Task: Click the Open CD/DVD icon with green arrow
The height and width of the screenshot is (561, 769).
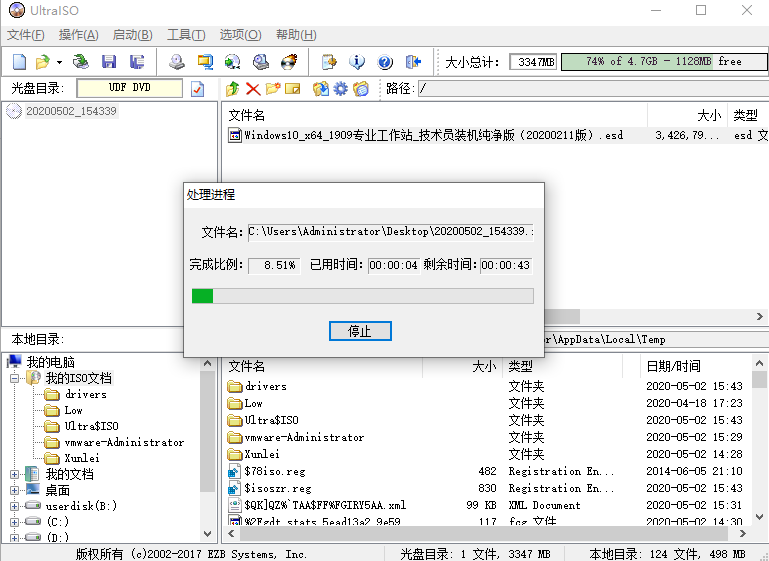Action: [x=81, y=62]
